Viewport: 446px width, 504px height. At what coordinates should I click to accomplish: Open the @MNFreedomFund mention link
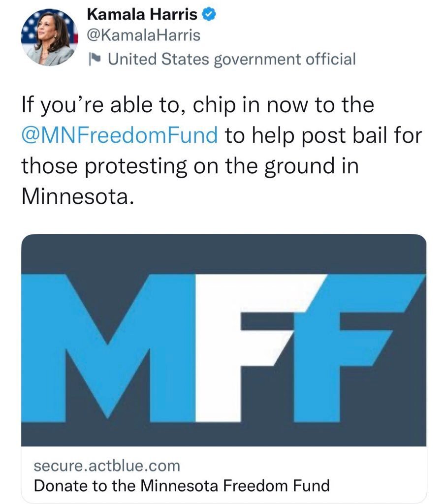(120, 135)
